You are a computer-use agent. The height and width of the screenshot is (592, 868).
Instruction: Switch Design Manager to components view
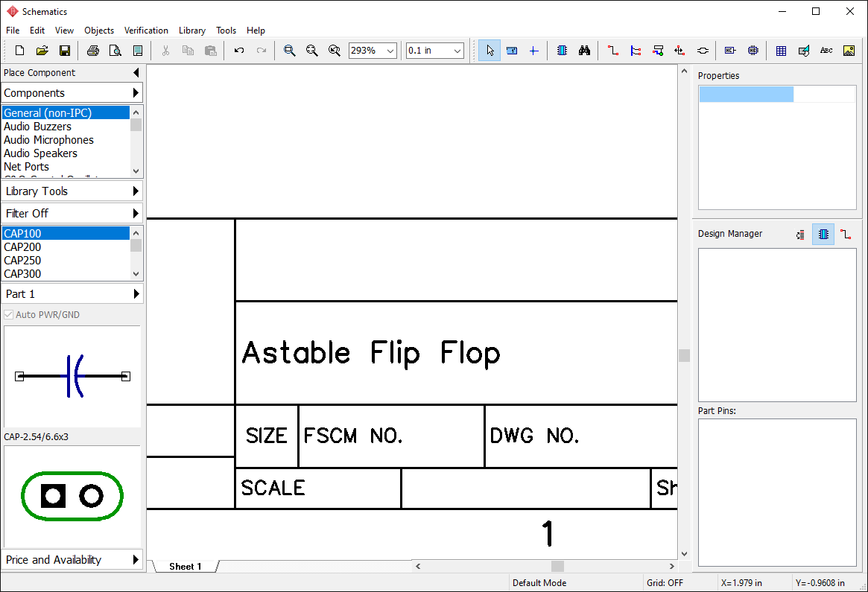[823, 234]
